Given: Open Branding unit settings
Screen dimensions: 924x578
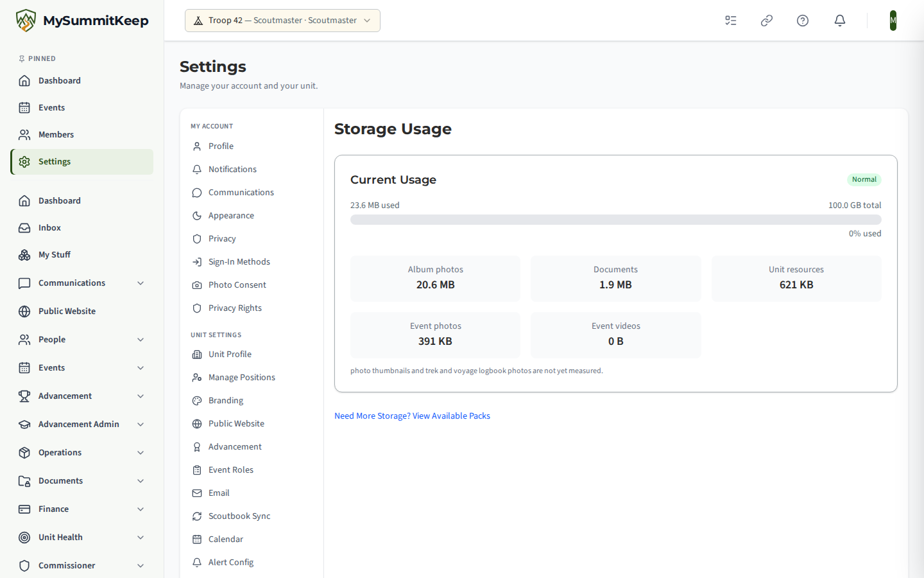Looking at the screenshot, I should [x=252, y=401].
